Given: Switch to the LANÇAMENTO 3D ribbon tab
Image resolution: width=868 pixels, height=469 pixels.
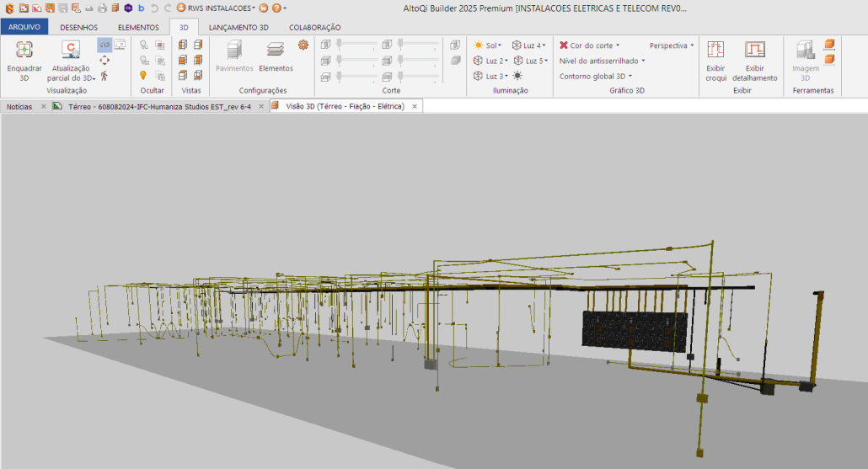Looking at the screenshot, I should point(239,27).
